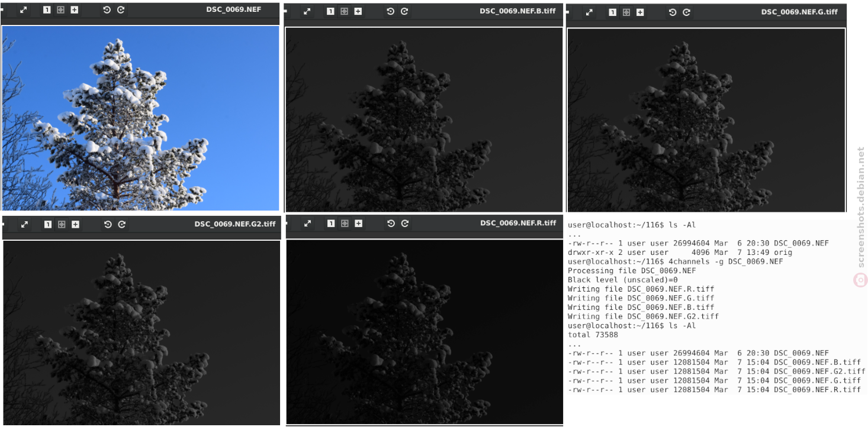Zoom in (plus) in DSC_0069.NEF.G2.tiff viewer
Viewport: 868px width, 427px height.
click(x=75, y=225)
